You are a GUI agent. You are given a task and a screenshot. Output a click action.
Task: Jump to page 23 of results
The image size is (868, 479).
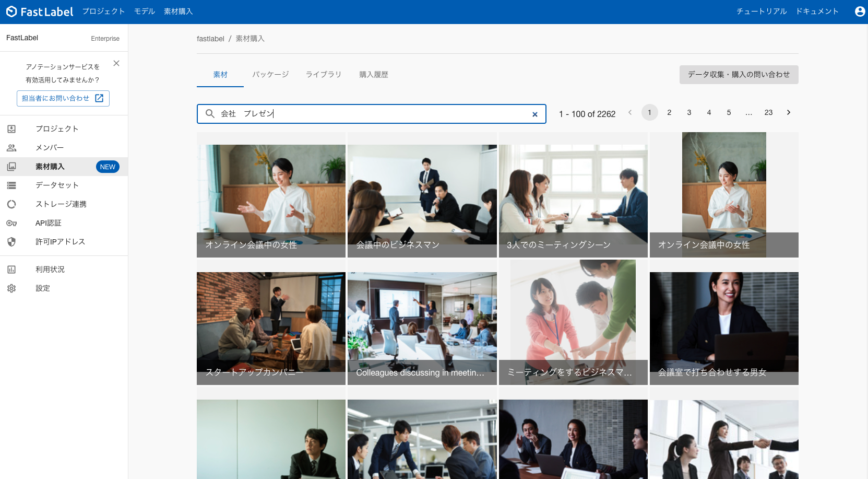pos(768,112)
